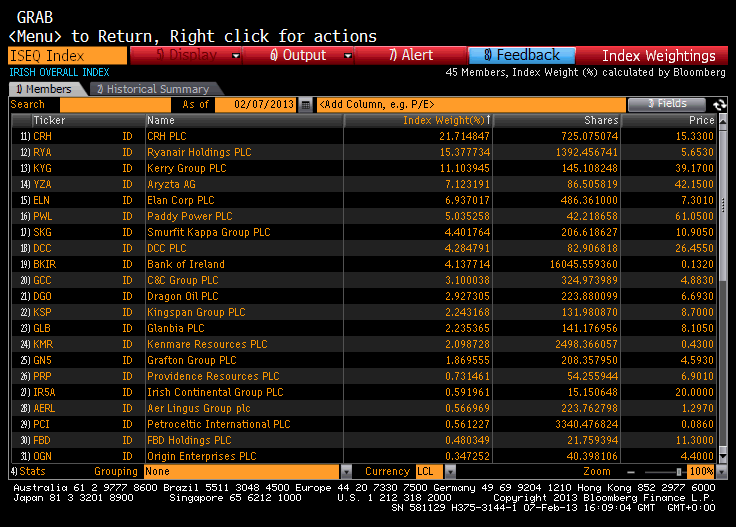Open the Zoom 100% dropdown arrow

[721, 472]
